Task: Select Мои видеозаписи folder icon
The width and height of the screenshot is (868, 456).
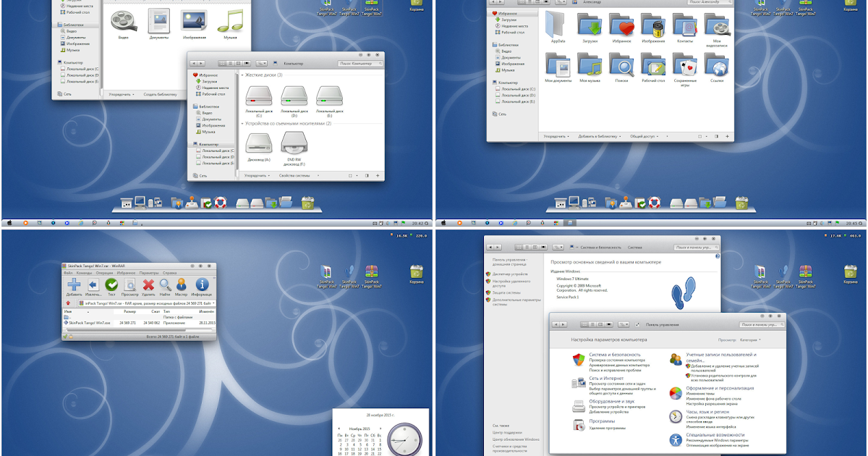Action: 717,24
